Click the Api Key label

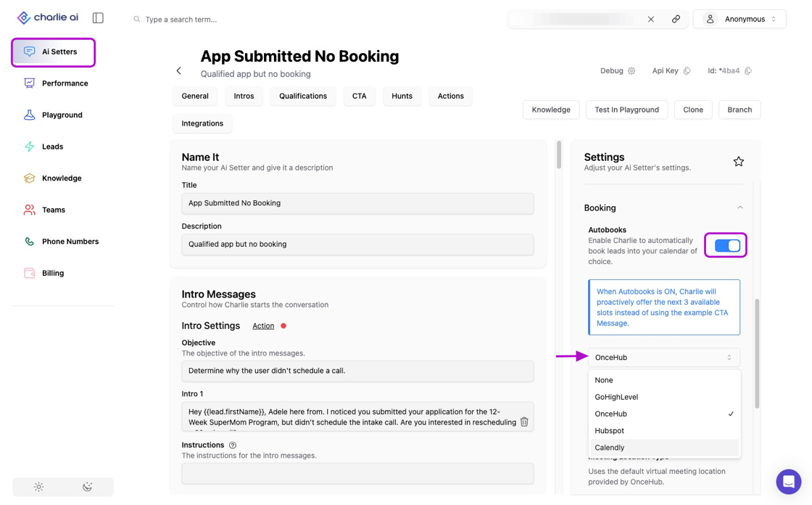(665, 71)
